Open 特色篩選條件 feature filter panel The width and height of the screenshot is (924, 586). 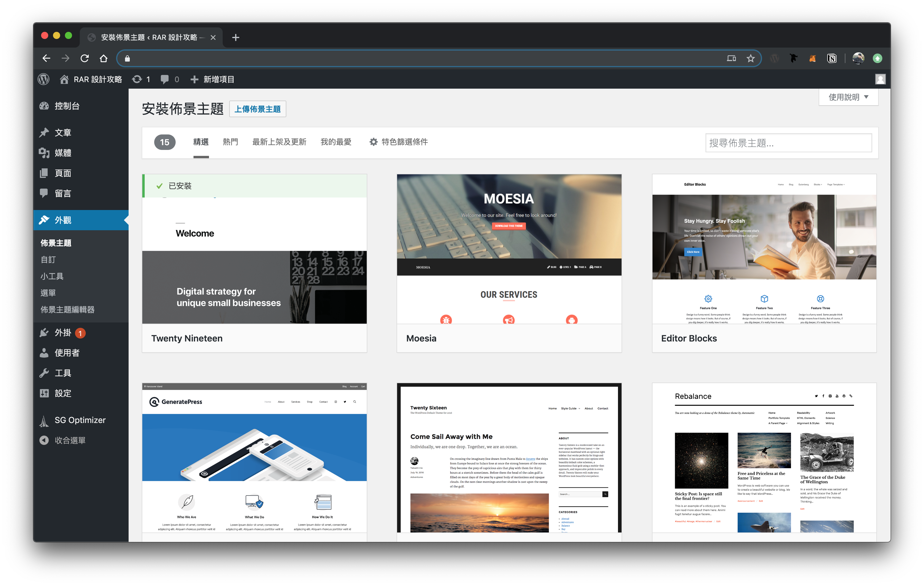(398, 142)
